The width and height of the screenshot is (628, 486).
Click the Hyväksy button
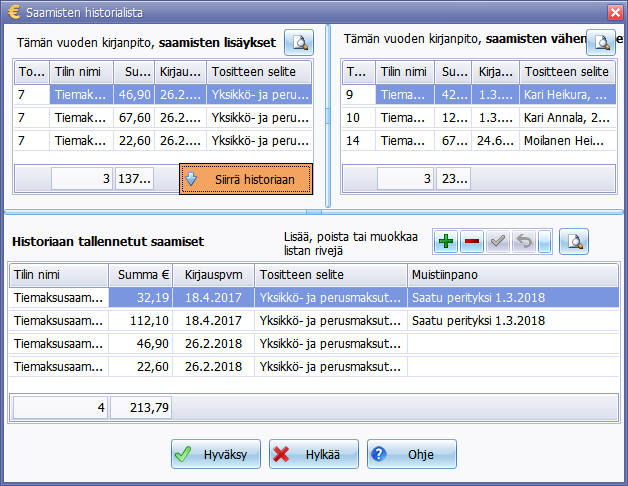(x=216, y=454)
